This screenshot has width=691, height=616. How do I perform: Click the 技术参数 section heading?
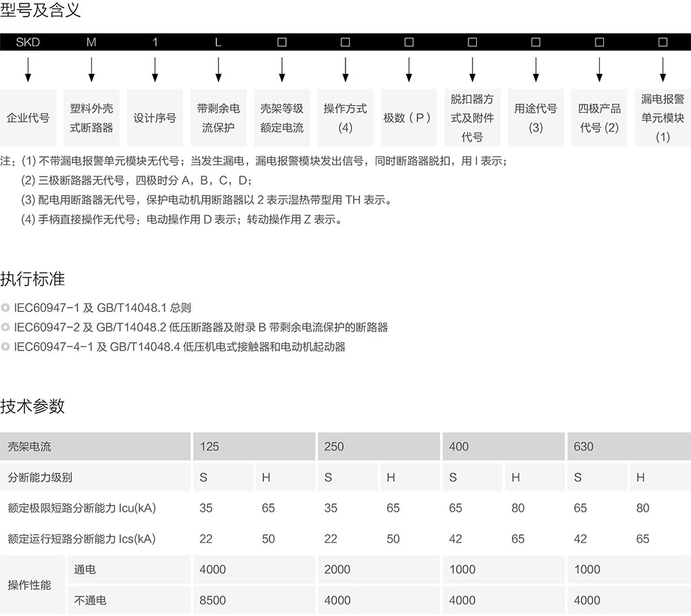click(x=32, y=406)
